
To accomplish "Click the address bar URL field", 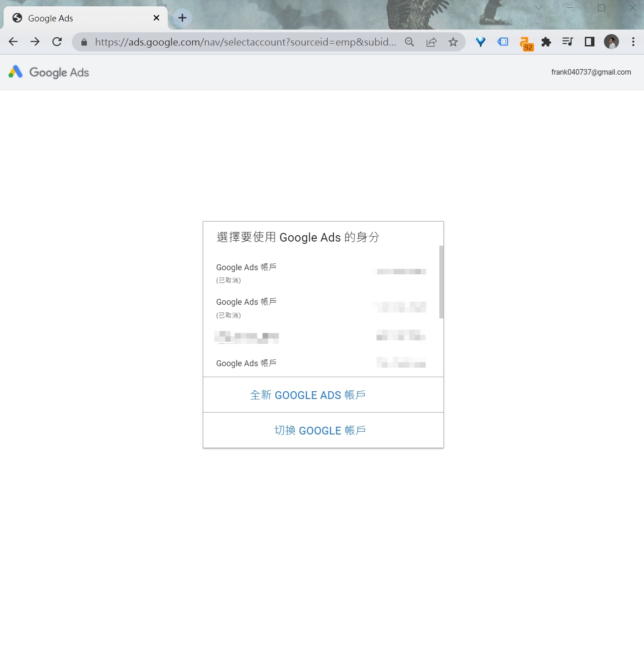I will (x=246, y=42).
